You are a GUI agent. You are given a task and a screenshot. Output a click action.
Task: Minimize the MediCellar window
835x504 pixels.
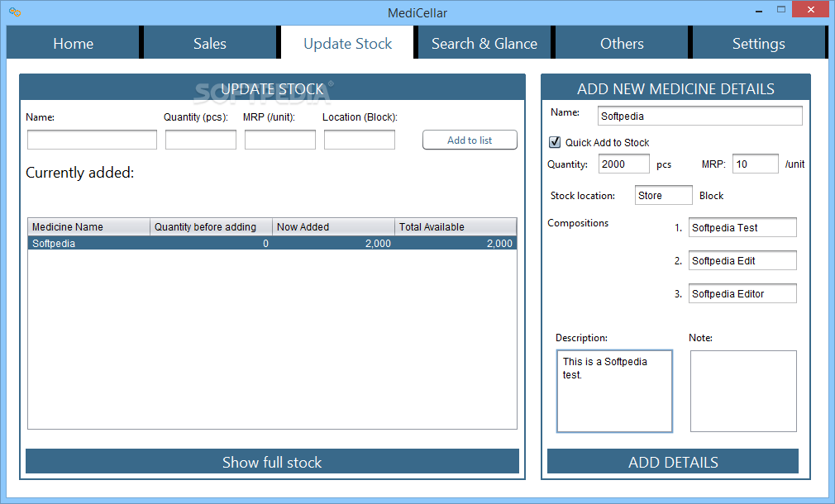coord(759,11)
